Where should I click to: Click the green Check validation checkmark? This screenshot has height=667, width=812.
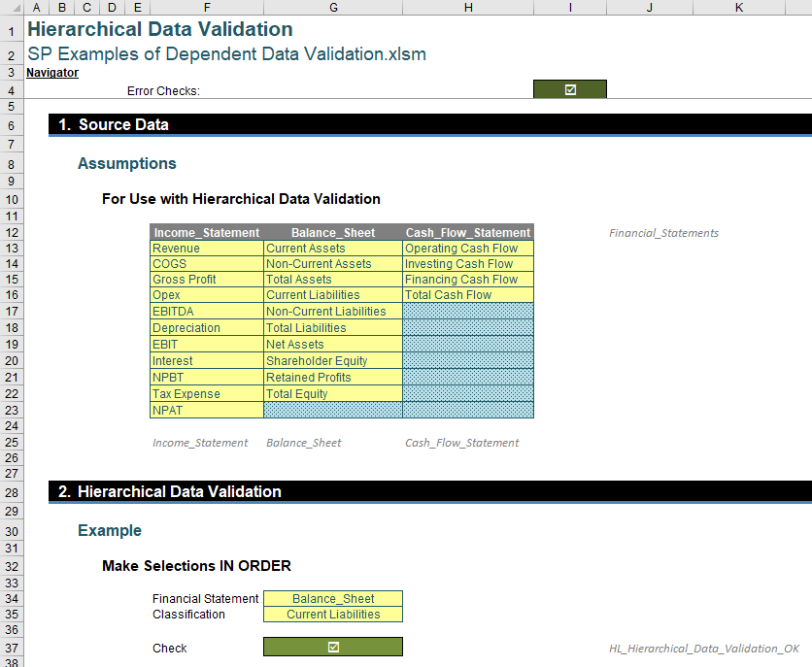pyautogui.click(x=332, y=647)
